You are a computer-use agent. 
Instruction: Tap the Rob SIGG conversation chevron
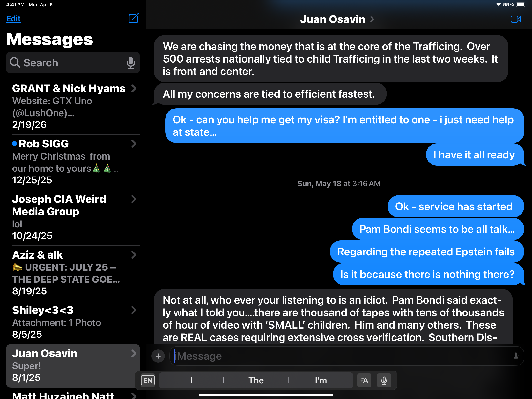[x=134, y=144]
